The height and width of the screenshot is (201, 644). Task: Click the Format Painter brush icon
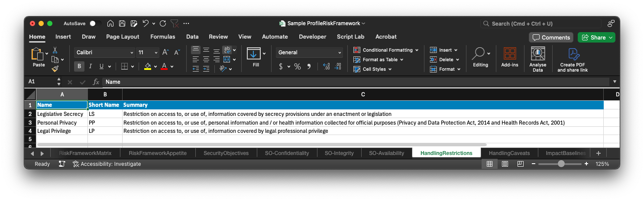pos(55,69)
